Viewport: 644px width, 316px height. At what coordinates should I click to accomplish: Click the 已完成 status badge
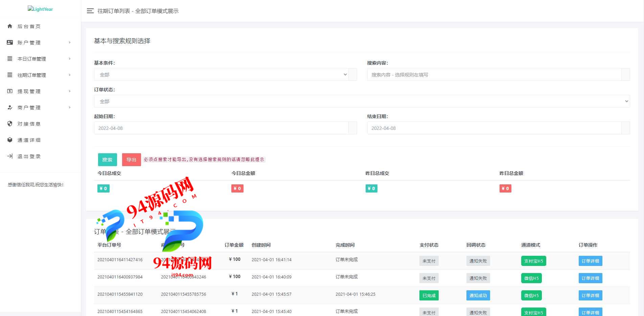[x=429, y=295]
